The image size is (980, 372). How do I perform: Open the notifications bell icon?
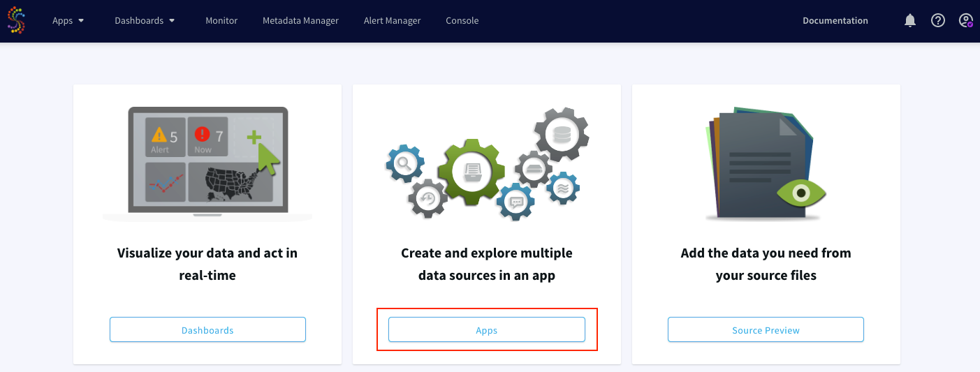click(x=910, y=20)
